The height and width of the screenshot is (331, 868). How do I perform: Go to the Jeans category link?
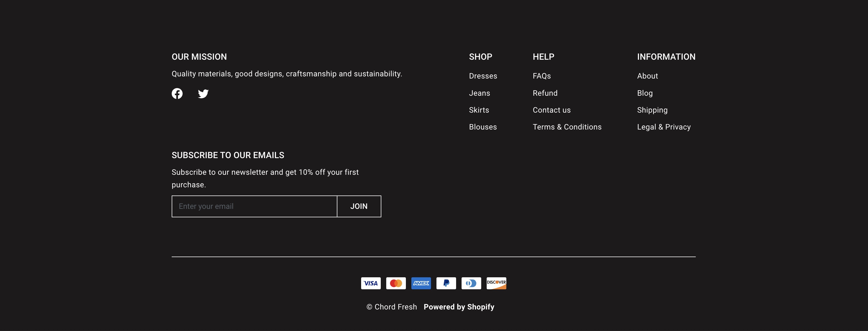pos(480,93)
